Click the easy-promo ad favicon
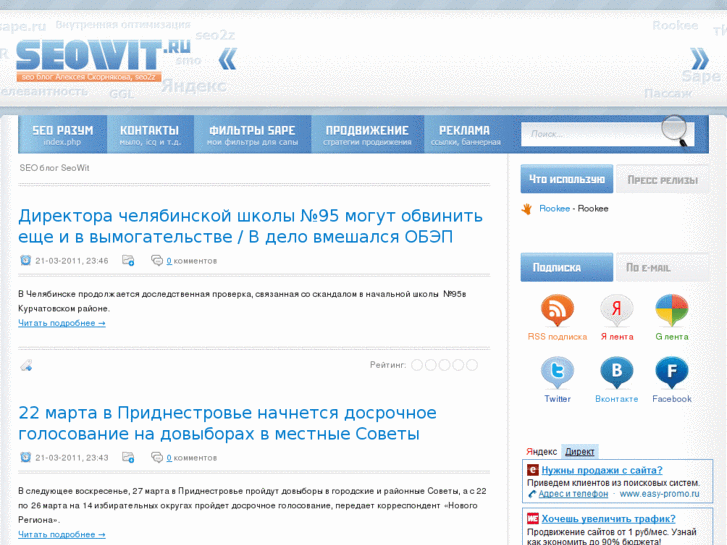This screenshot has width=727, height=545. point(533,470)
